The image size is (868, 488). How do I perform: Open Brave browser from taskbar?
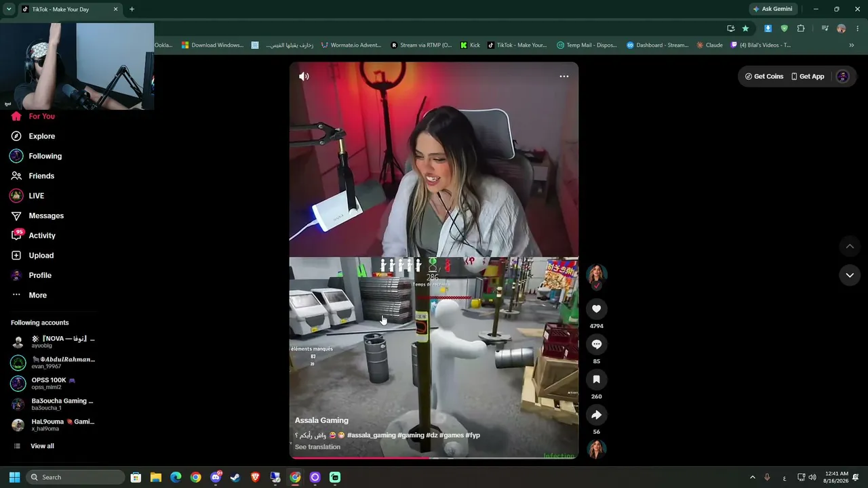point(256,477)
